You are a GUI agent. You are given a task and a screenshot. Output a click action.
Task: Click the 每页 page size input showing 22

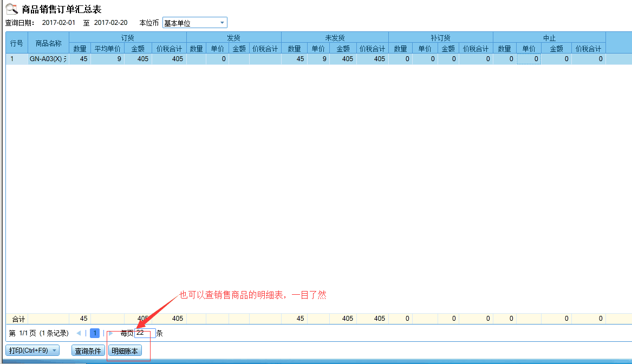pyautogui.click(x=145, y=333)
